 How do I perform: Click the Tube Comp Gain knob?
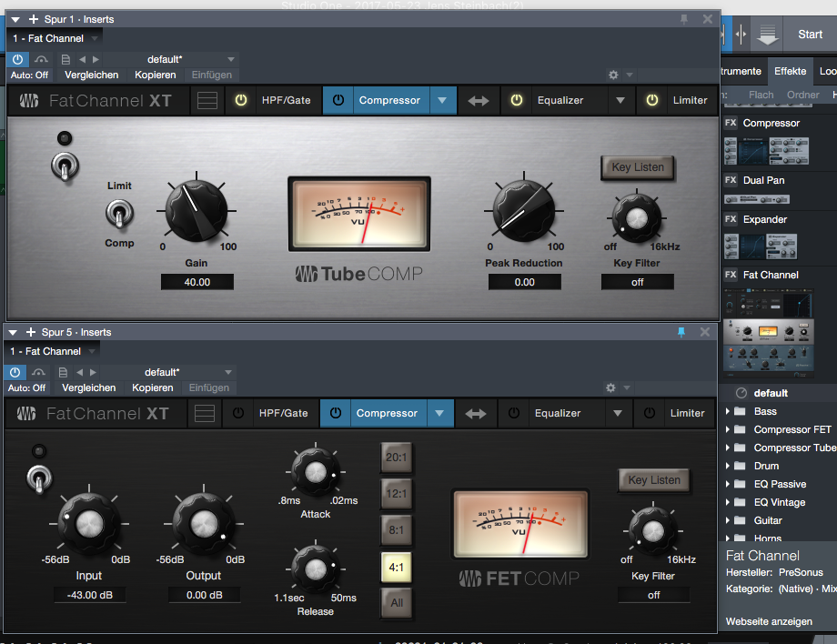pos(197,211)
